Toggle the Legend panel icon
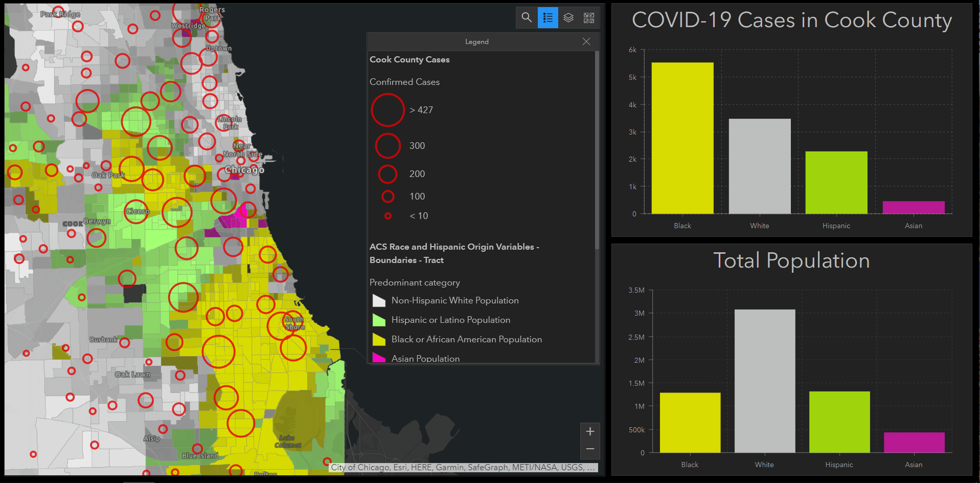The image size is (980, 483). click(548, 17)
